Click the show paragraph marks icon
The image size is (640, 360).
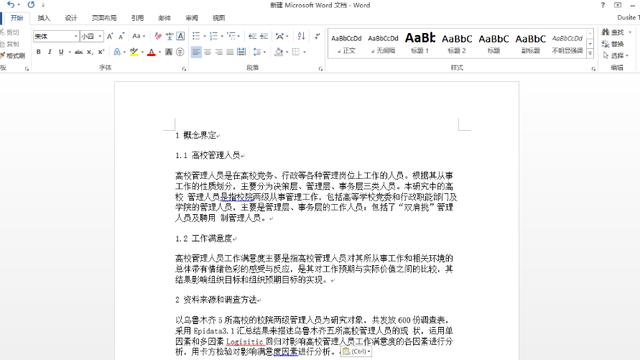tap(317, 36)
